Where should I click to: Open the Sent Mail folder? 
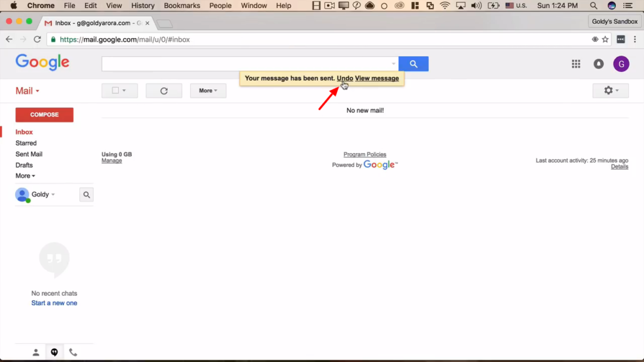click(x=29, y=154)
